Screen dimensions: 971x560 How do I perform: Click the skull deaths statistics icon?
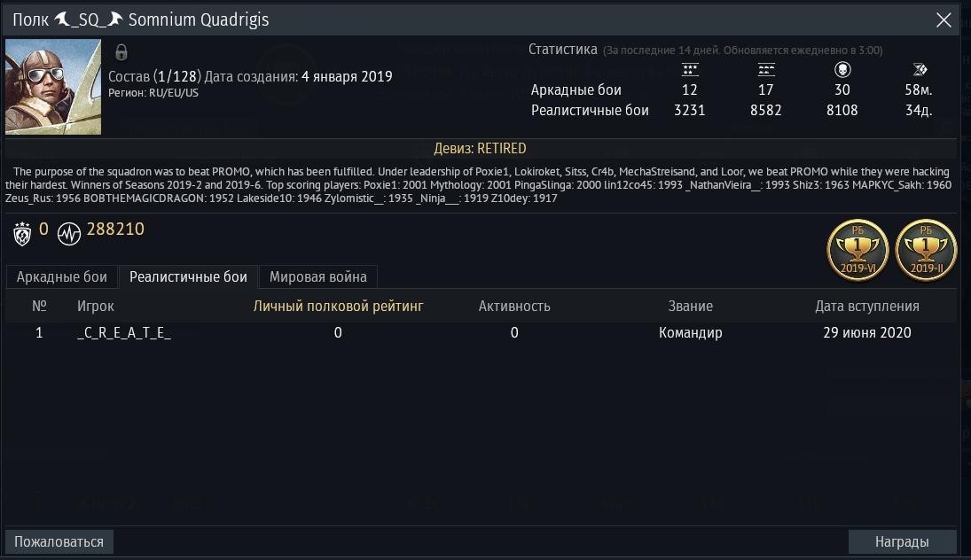[x=842, y=69]
